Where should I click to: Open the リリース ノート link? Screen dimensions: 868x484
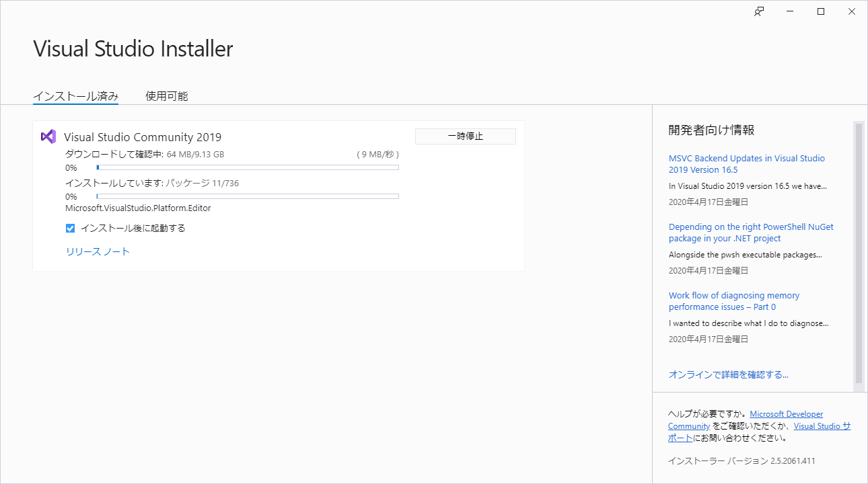(98, 251)
